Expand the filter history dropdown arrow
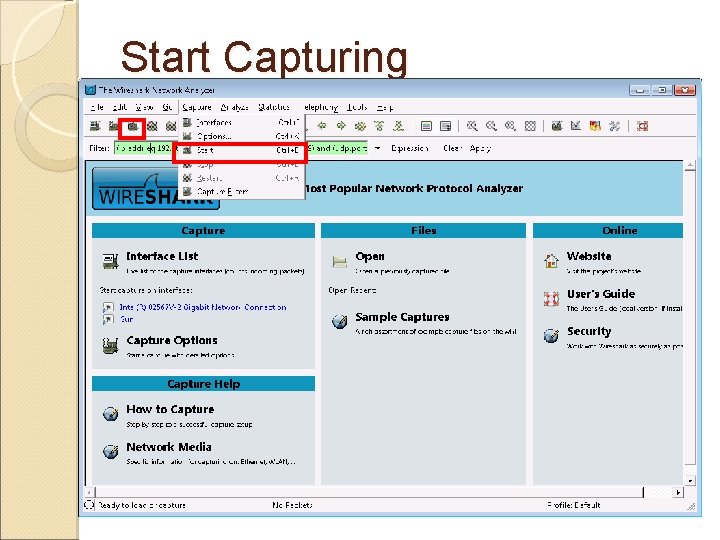Viewport: 720px width, 540px height. [377, 148]
